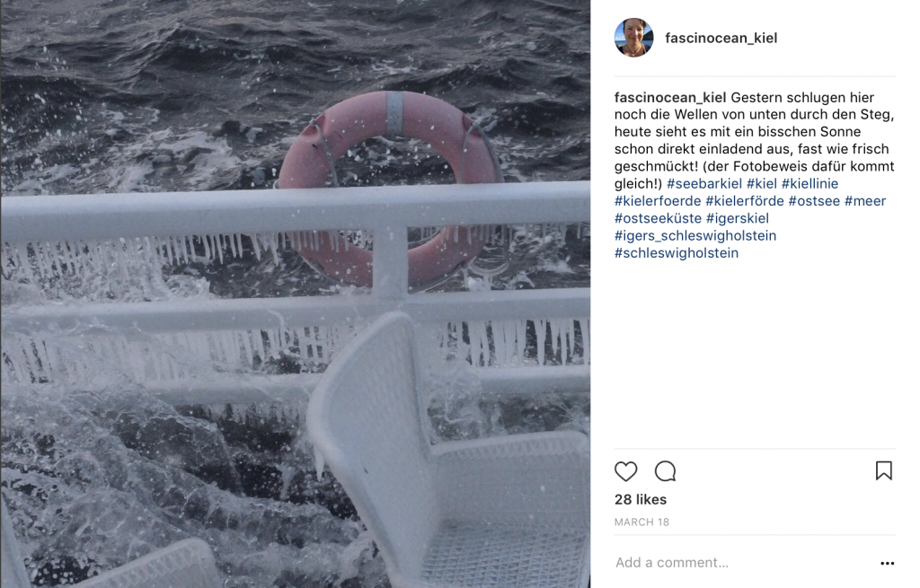Image resolution: width=920 pixels, height=588 pixels.
Task: Open comments via the speech bubble icon
Action: (x=666, y=470)
